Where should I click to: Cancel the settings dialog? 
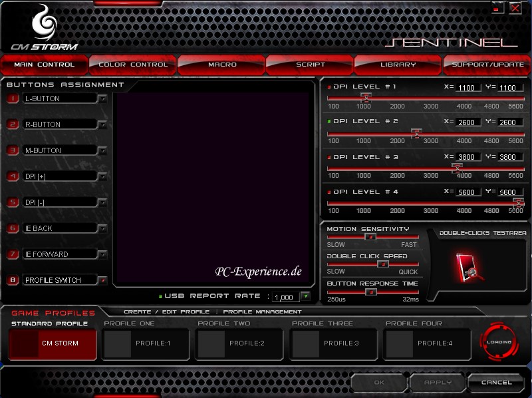tap(496, 383)
